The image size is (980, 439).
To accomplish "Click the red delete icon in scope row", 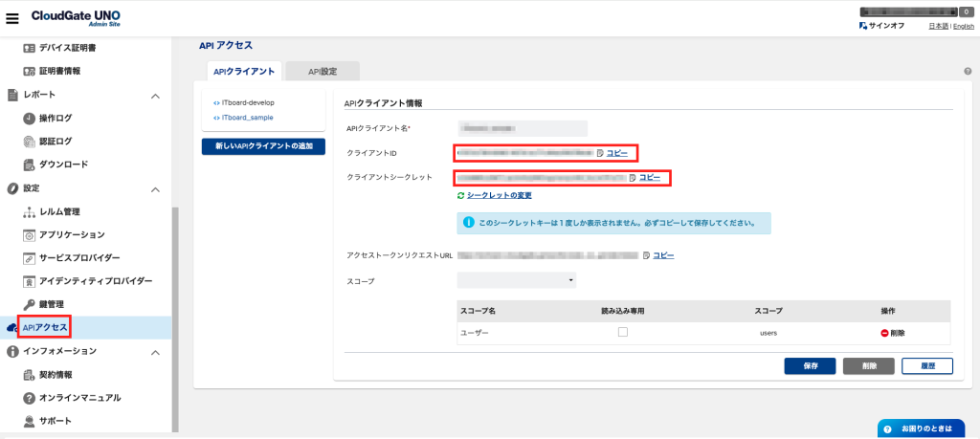I will pyautogui.click(x=884, y=333).
